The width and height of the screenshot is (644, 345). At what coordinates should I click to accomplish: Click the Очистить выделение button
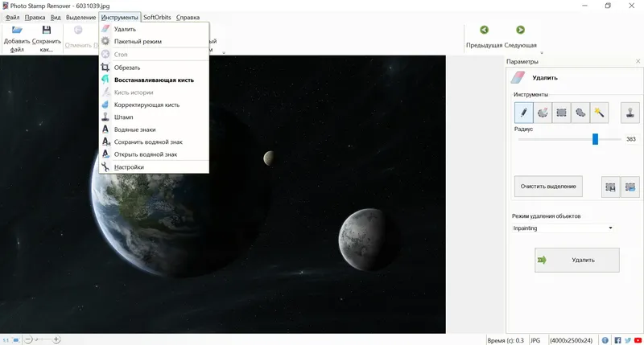pos(548,187)
